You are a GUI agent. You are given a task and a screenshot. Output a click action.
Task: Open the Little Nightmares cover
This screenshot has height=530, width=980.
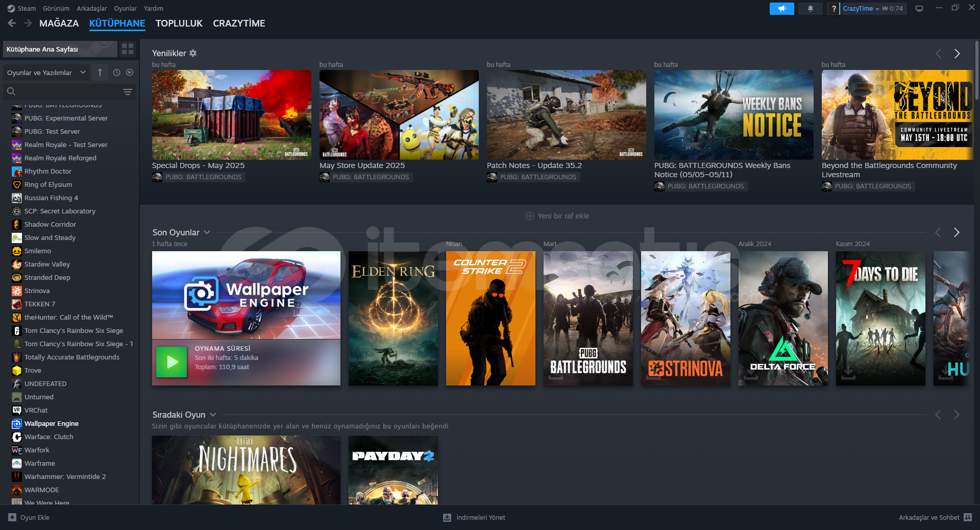[246, 470]
